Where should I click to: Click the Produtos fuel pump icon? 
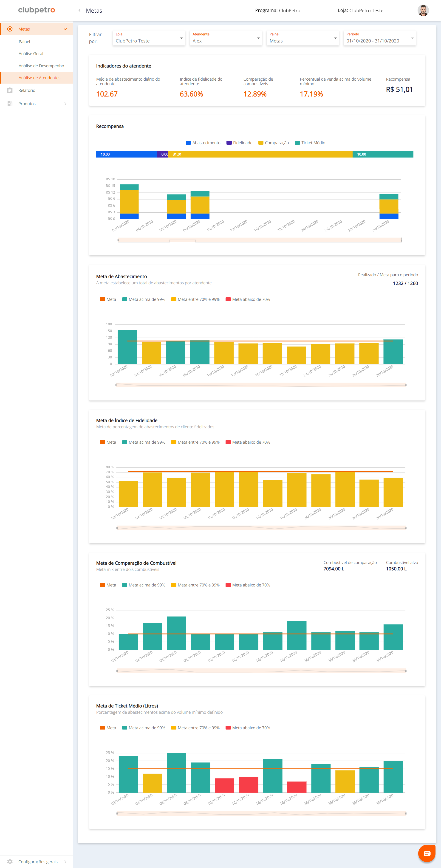[10, 104]
